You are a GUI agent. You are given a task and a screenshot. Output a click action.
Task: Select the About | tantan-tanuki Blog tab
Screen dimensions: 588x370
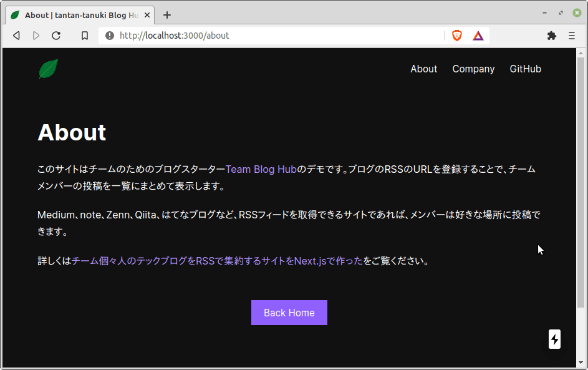[80, 15]
